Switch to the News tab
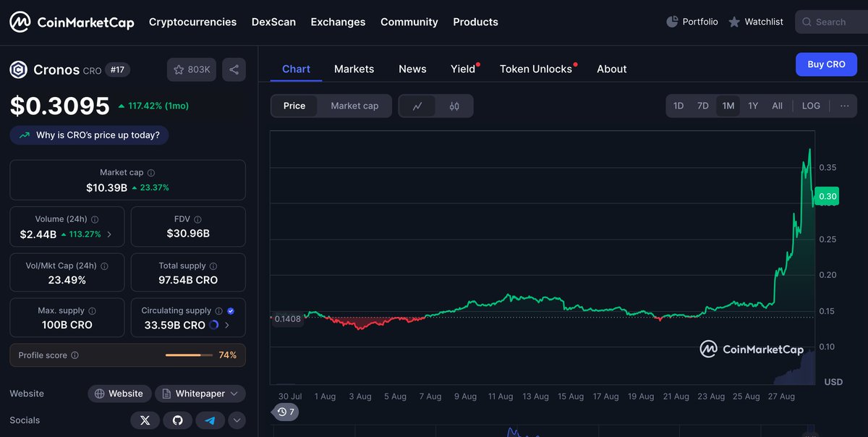This screenshot has height=437, width=868. click(x=412, y=69)
